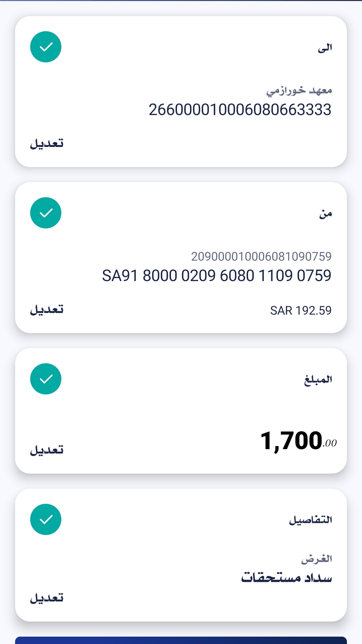Tap the المبلغ section heading
This screenshot has height=644, width=362.
coord(318,380)
